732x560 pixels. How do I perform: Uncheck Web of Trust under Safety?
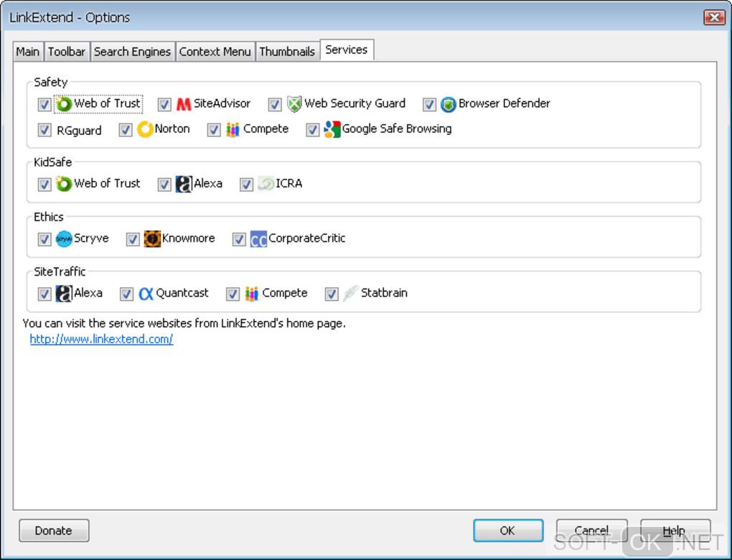click(x=44, y=104)
